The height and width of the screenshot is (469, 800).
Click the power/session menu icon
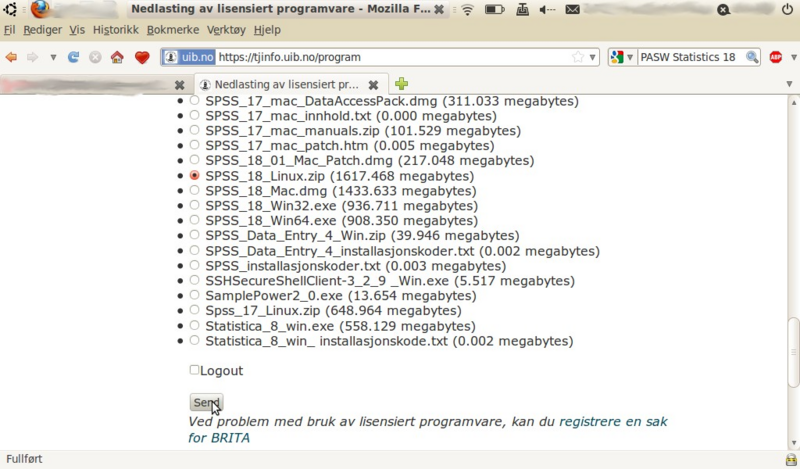click(x=787, y=9)
